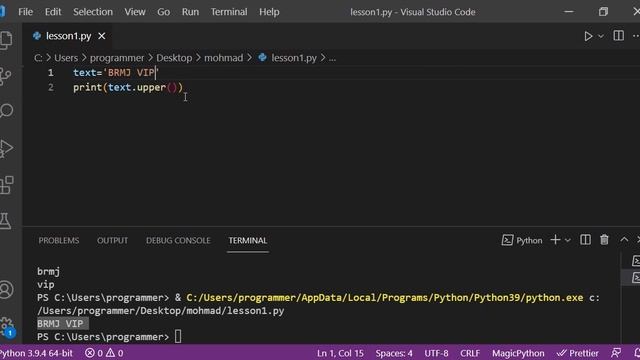
Task: Click the Prettier status bar item
Action: 578,353
